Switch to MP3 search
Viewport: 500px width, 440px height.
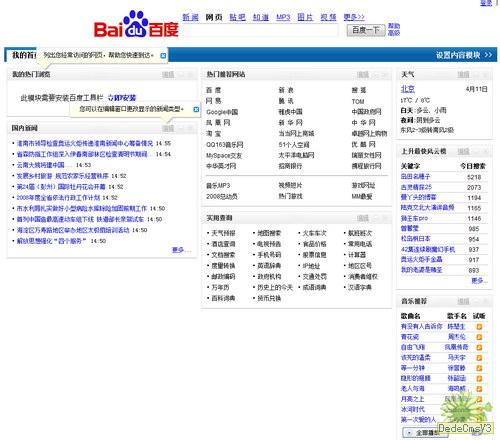point(283,17)
